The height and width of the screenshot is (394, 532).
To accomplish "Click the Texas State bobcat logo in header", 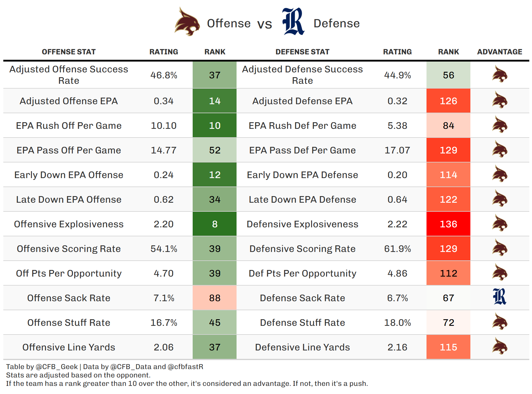I will (x=187, y=22).
